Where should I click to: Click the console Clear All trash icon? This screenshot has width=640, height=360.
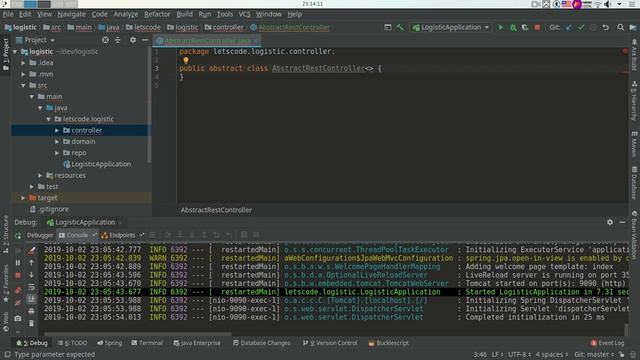31,323
